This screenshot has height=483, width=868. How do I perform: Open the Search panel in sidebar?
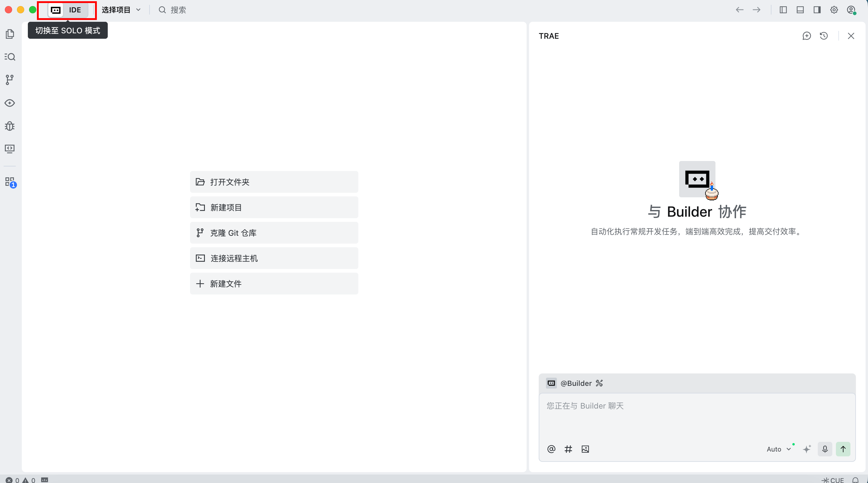click(10, 57)
